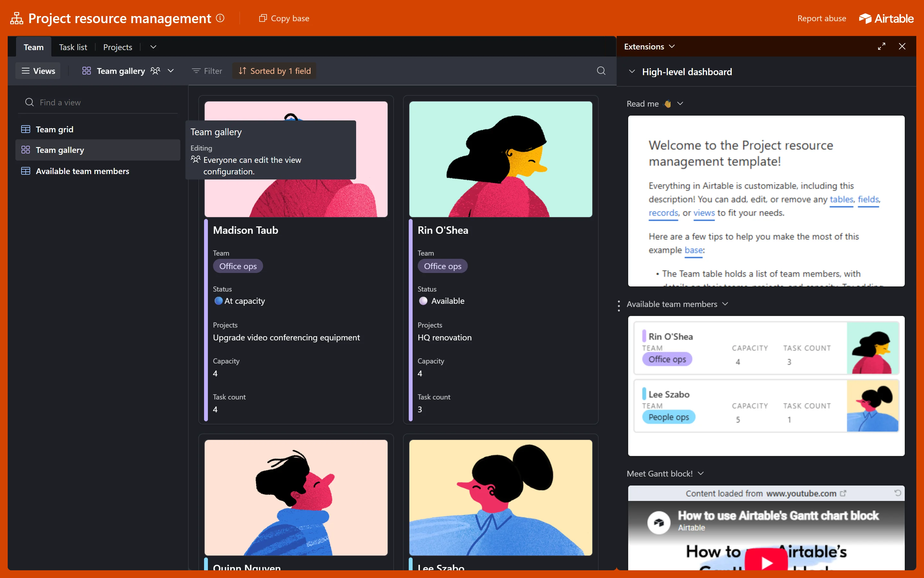Open the Sorted by 1 field menu
The width and height of the screenshot is (924, 578).
274,71
